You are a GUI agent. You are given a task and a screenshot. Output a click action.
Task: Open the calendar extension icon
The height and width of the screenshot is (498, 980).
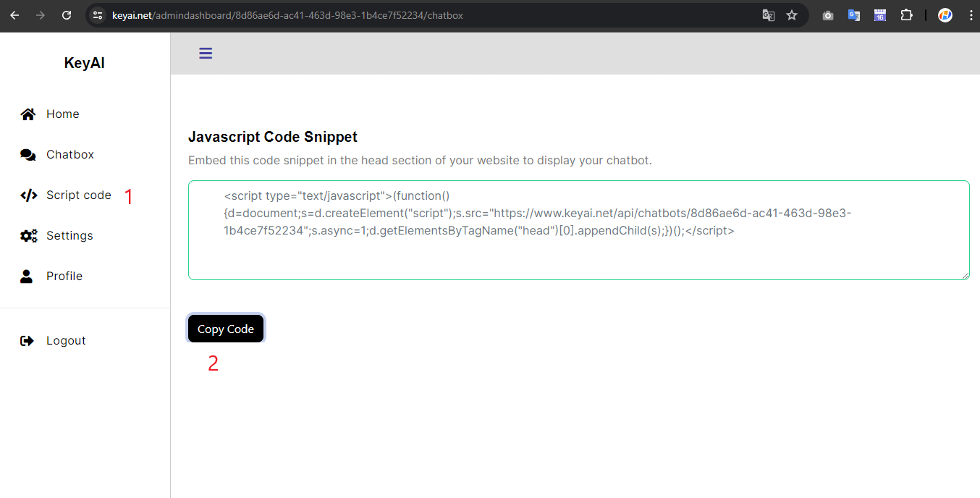coord(880,15)
